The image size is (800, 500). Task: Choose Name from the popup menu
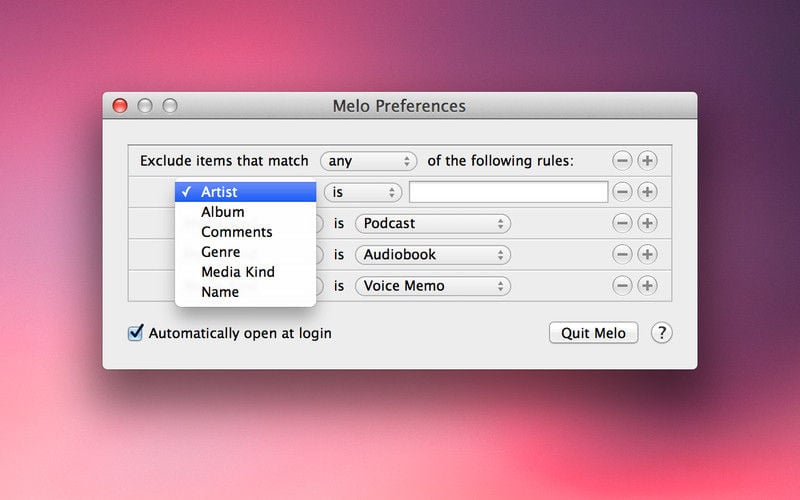point(245,291)
